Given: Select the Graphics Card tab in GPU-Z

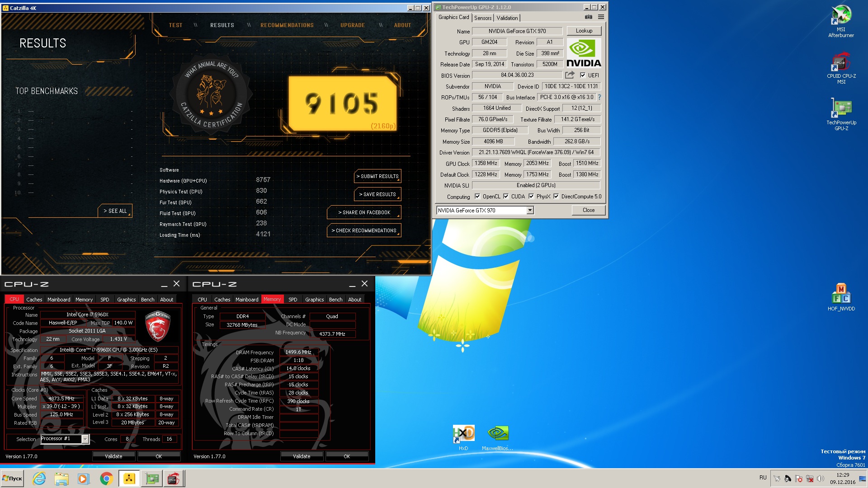Looking at the screenshot, I should (x=453, y=17).
